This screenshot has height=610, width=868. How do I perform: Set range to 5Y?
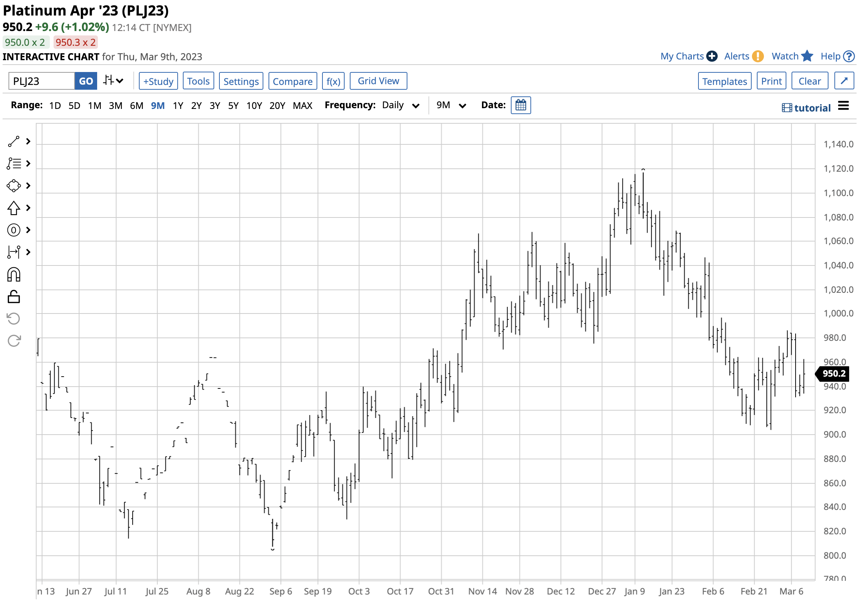pos(234,106)
